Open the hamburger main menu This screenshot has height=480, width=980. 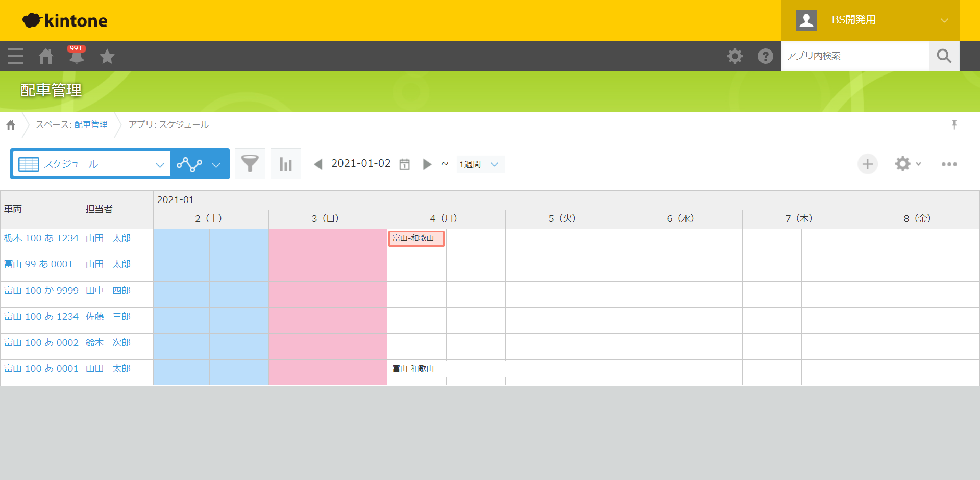pyautogui.click(x=15, y=56)
